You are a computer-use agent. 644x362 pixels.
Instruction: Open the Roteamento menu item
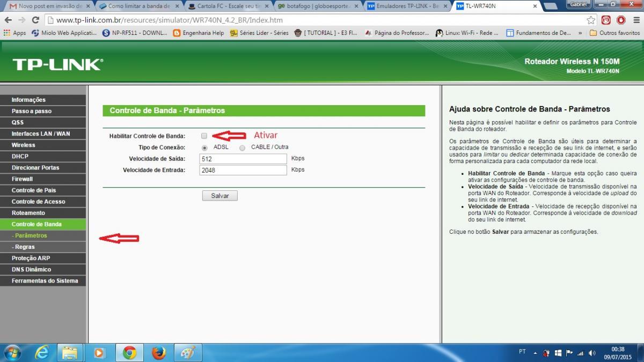[x=43, y=212]
